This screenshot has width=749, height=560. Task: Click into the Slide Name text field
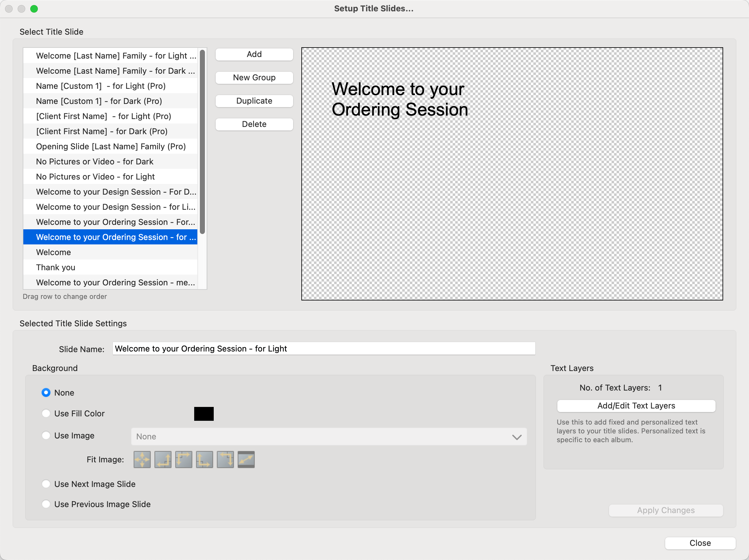click(323, 349)
